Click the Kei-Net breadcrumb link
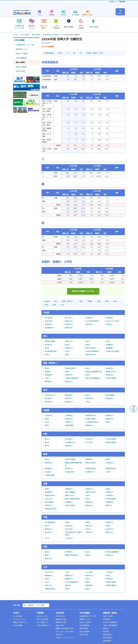138x644 pixels. [x=15, y=35]
